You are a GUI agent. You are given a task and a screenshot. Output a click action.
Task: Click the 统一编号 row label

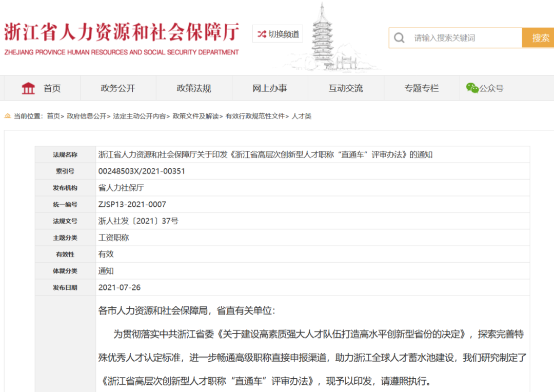65,204
